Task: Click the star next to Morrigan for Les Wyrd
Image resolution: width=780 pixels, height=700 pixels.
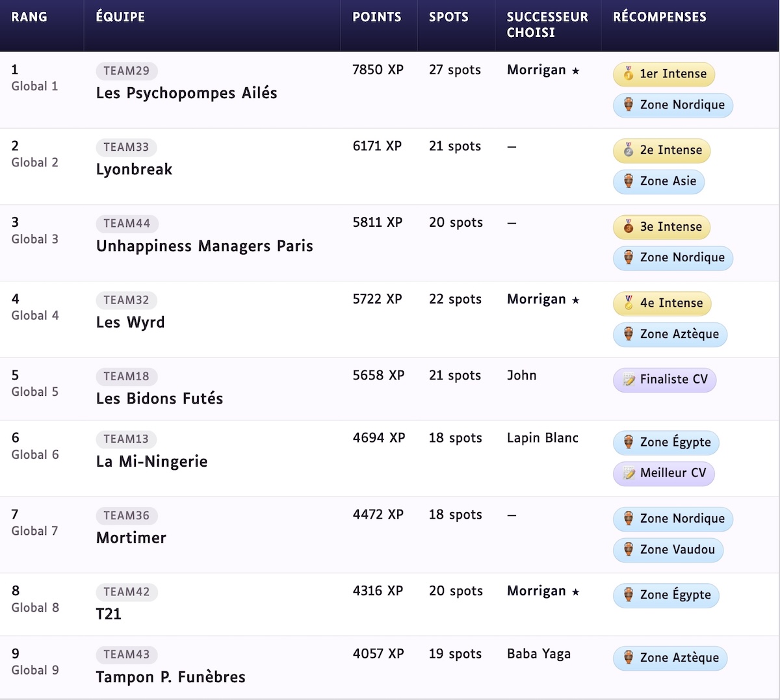Action: click(575, 300)
